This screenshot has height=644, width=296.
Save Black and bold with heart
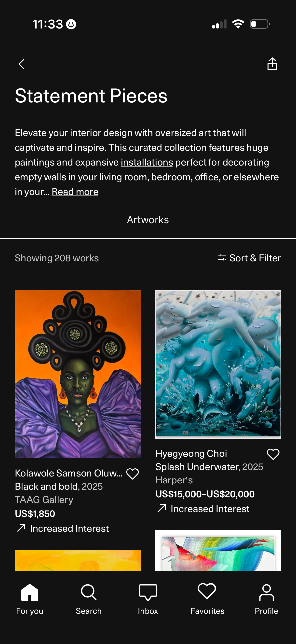pyautogui.click(x=132, y=474)
